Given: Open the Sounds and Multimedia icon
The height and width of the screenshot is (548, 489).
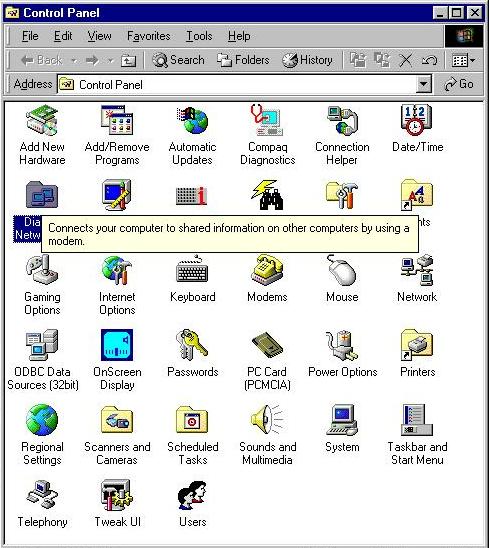Looking at the screenshot, I should click(267, 420).
